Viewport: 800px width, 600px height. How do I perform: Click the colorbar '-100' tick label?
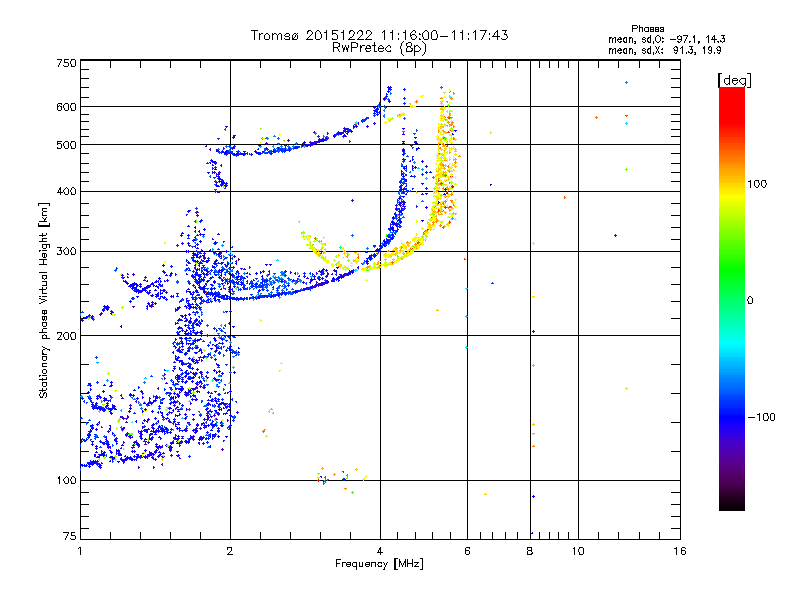[x=761, y=417]
